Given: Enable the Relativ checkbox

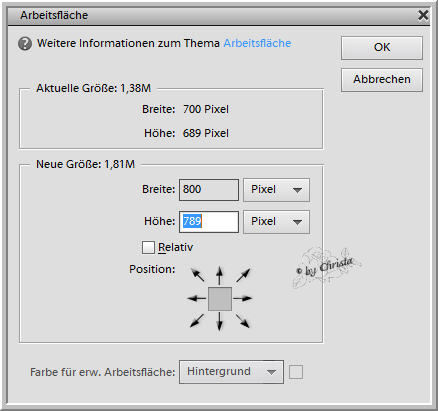Looking at the screenshot, I should coord(148,247).
